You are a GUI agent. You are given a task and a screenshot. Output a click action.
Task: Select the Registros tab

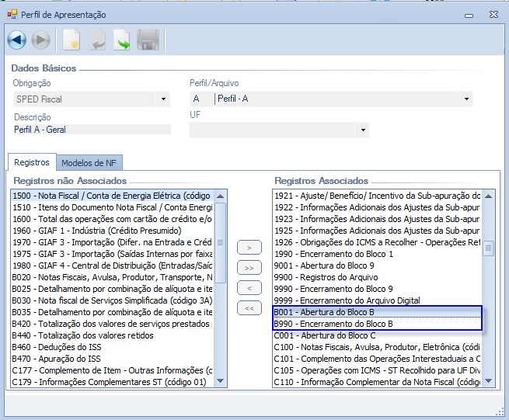coord(32,163)
